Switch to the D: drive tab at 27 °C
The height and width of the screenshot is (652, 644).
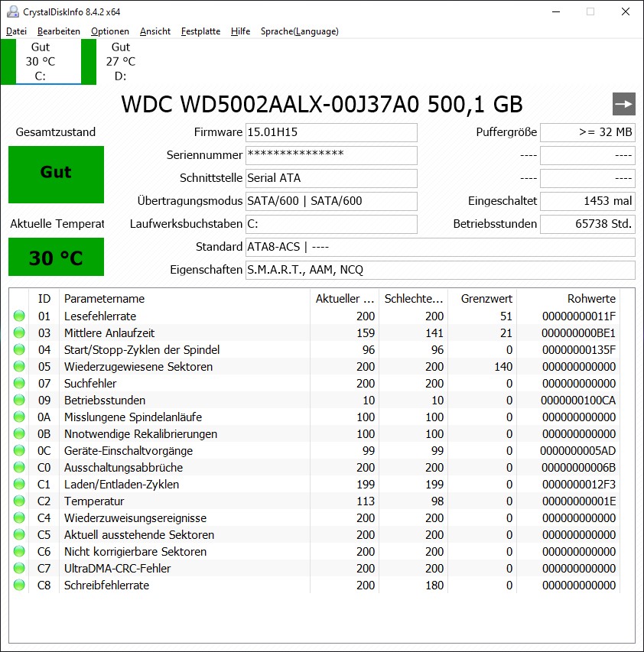point(121,62)
